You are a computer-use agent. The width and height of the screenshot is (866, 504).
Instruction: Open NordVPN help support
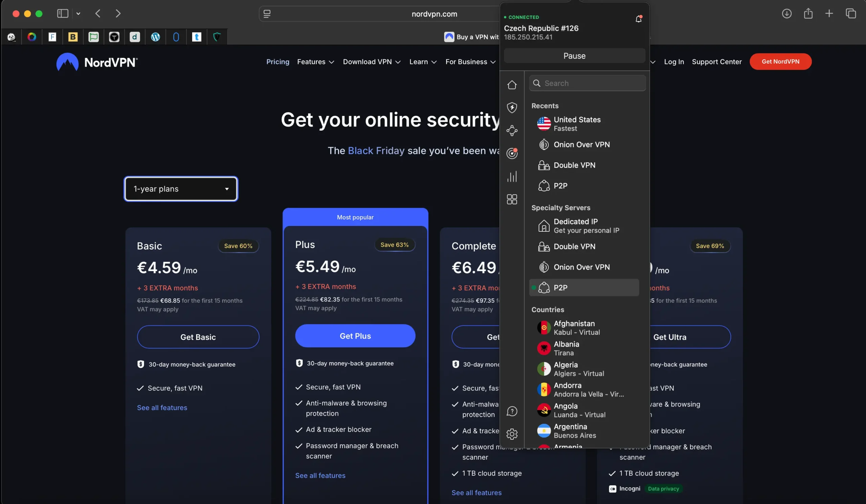coord(512,411)
